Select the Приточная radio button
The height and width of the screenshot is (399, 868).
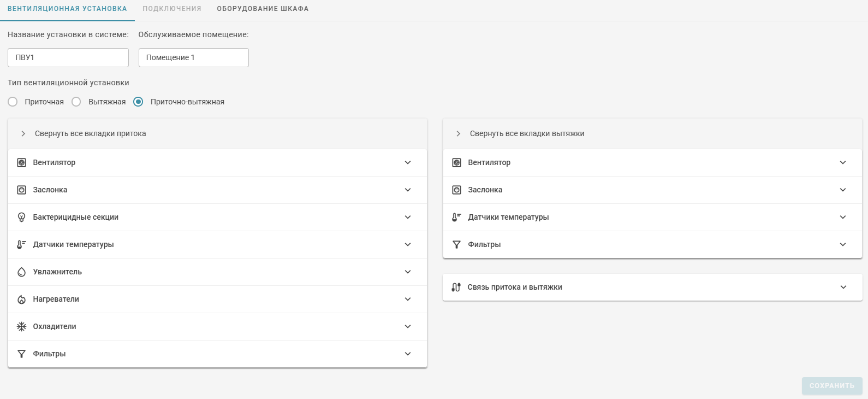[13, 102]
